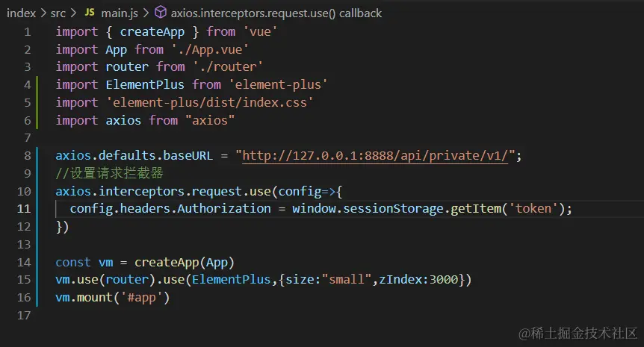
Task: Click the cube symbol icon in breadcrumb
Action: point(160,13)
